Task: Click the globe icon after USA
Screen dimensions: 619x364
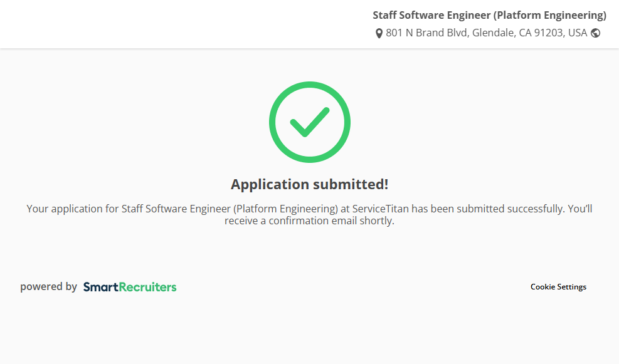Action: [x=595, y=33]
